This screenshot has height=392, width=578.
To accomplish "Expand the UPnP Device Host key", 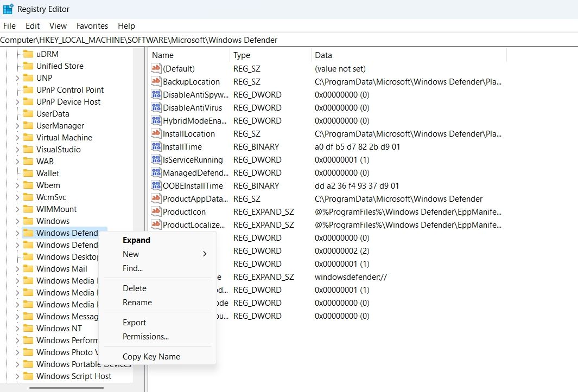I will pyautogui.click(x=17, y=102).
